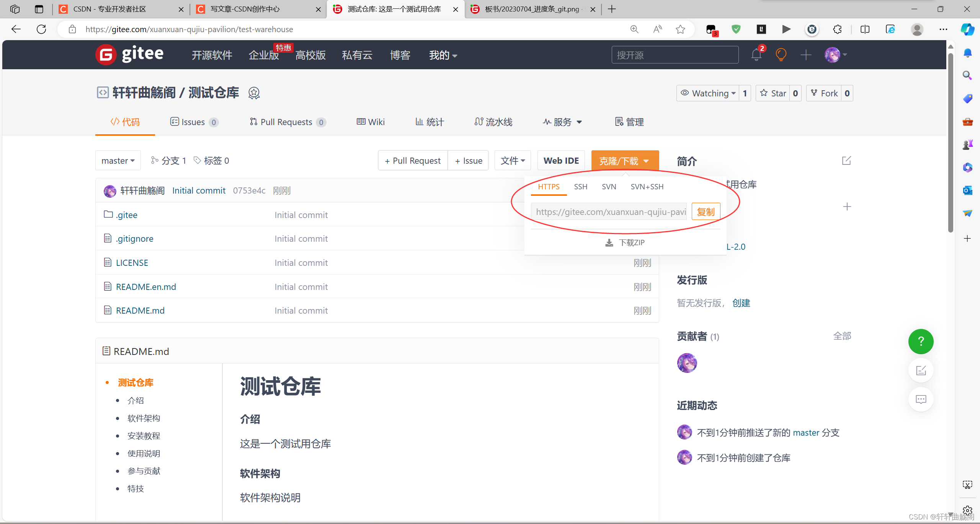Star this repository
Image resolution: width=980 pixels, height=524 pixels.
[x=773, y=93]
